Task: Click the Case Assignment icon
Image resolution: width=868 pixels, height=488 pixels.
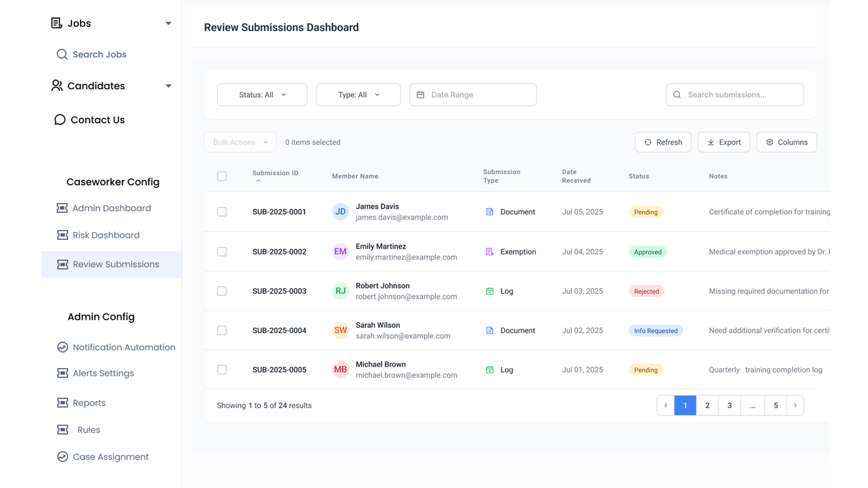Action: click(62, 456)
